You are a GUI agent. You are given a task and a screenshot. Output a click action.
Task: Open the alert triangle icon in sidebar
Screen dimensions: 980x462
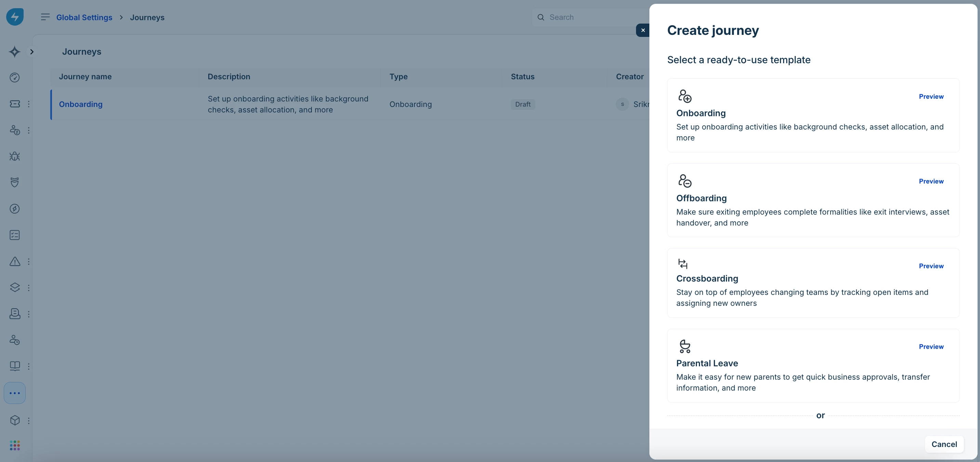(14, 261)
